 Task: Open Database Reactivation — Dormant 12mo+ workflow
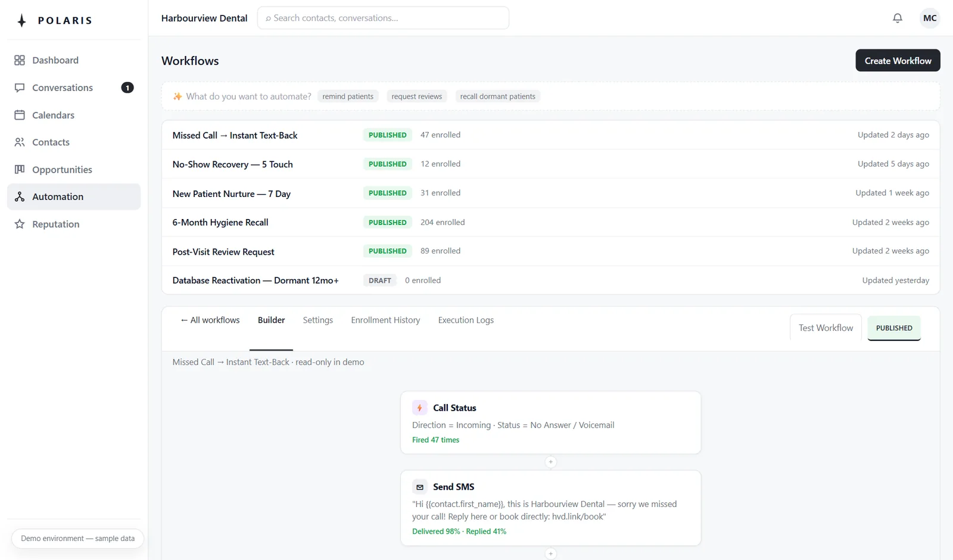pos(551,280)
